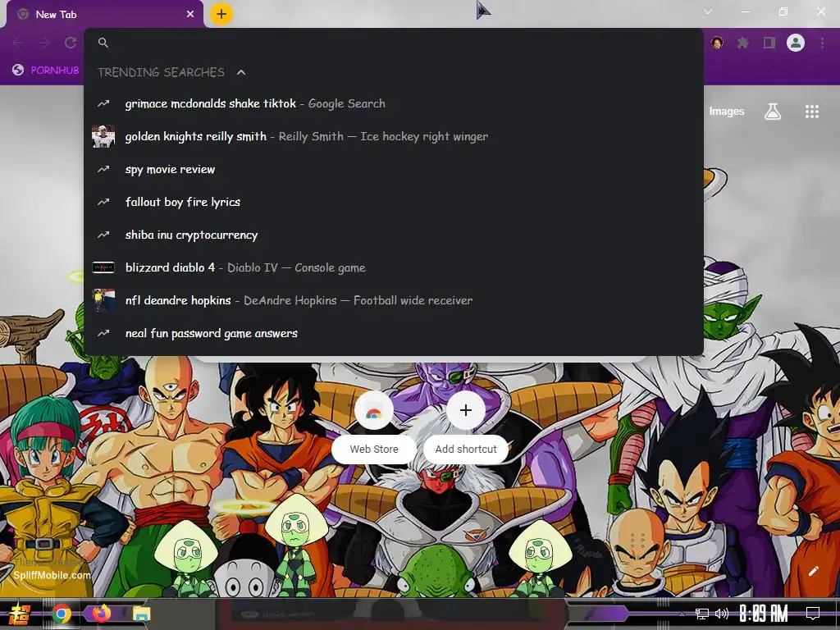Toggle the browser side panel icon
Screen dimensions: 840x630
[769, 43]
